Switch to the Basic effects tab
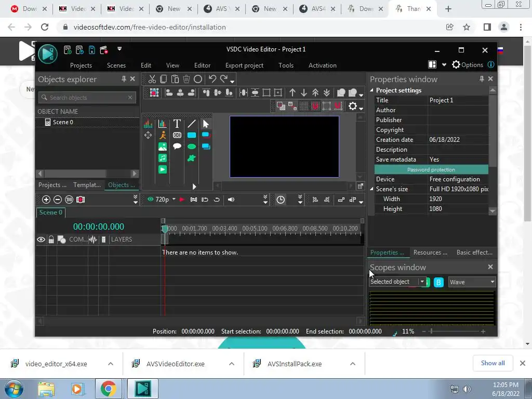 [474, 252]
